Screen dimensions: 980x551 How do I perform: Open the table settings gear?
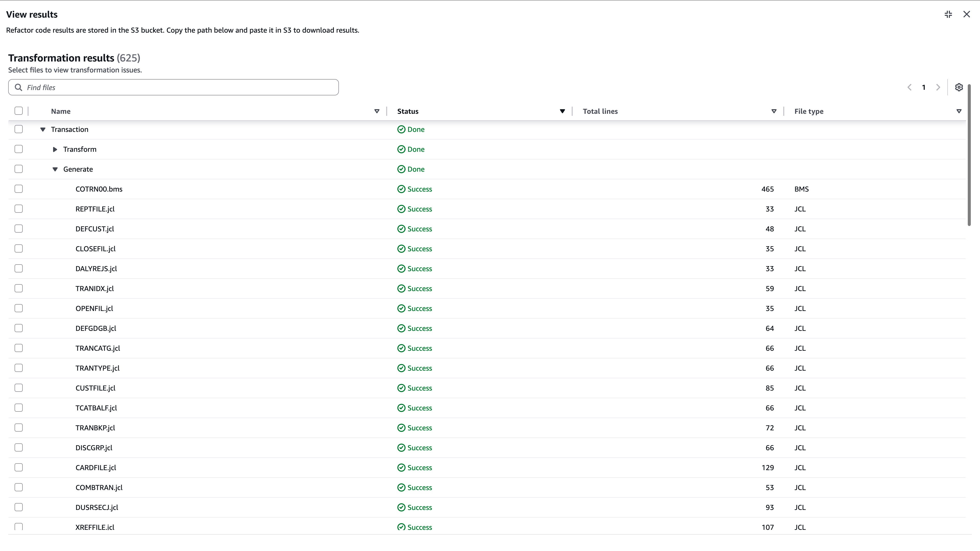(959, 87)
